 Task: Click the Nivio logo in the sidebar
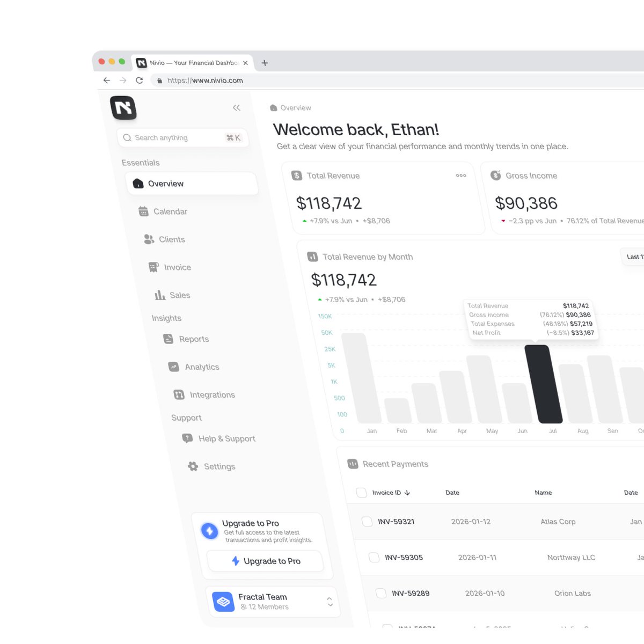click(x=123, y=108)
